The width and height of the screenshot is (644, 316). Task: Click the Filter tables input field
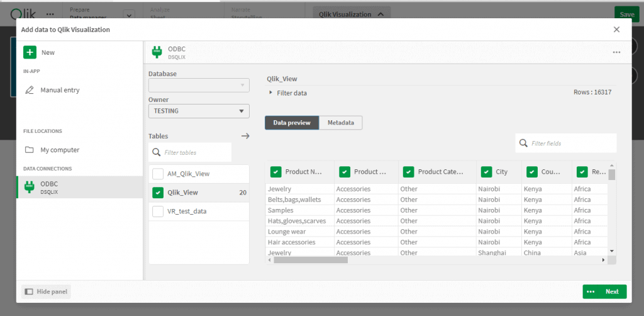click(x=190, y=152)
